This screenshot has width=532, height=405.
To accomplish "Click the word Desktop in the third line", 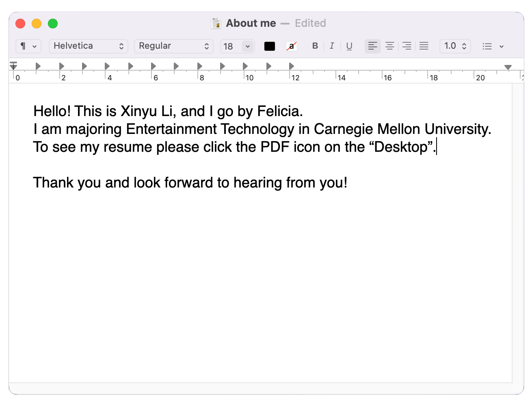I will 401,147.
